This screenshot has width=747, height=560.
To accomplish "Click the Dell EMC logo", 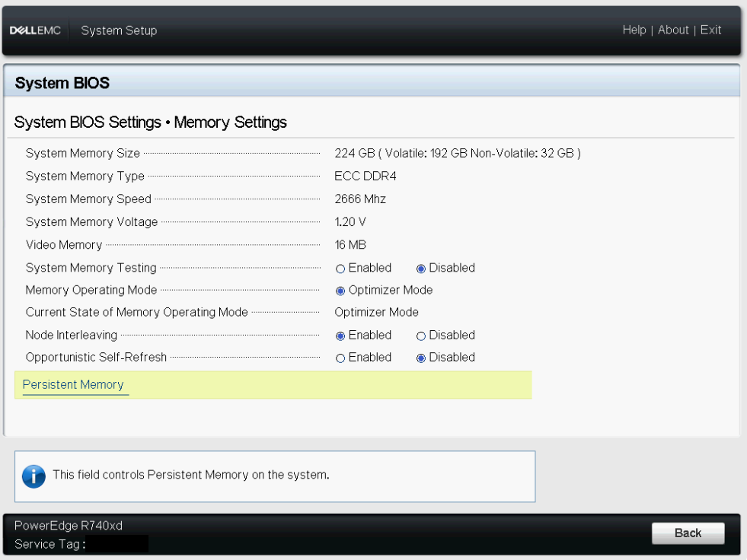I will click(35, 30).
